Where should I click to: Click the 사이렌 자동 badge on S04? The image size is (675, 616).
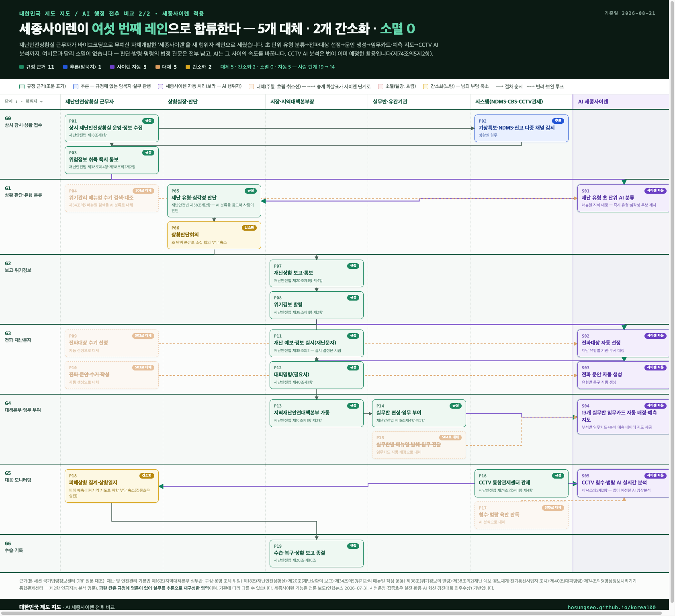pos(656,406)
